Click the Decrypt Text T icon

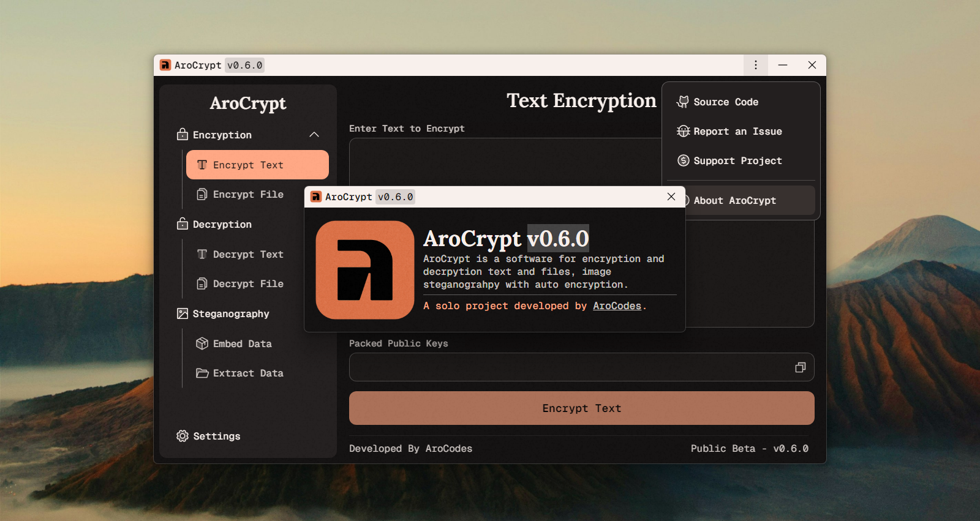tap(202, 254)
